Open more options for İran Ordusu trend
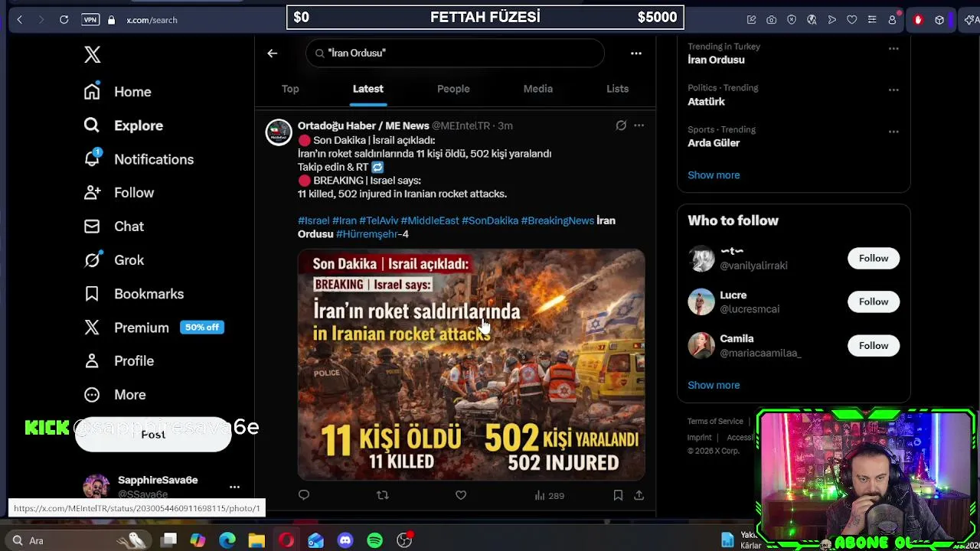Viewport: 980px width, 551px height. coord(893,48)
